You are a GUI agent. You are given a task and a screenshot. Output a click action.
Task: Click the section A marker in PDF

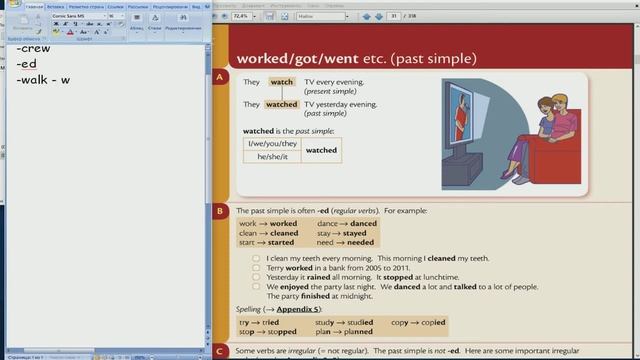click(x=220, y=77)
